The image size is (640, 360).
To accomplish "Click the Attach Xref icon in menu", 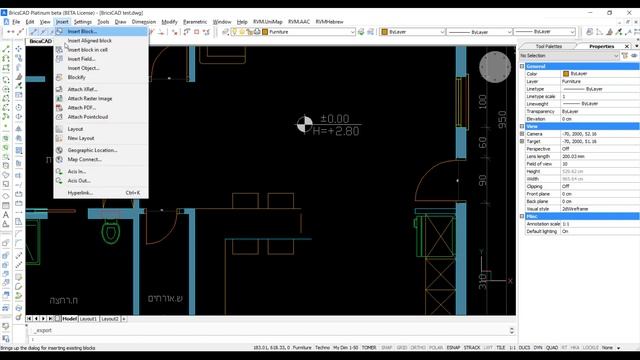I will pos(59,89).
